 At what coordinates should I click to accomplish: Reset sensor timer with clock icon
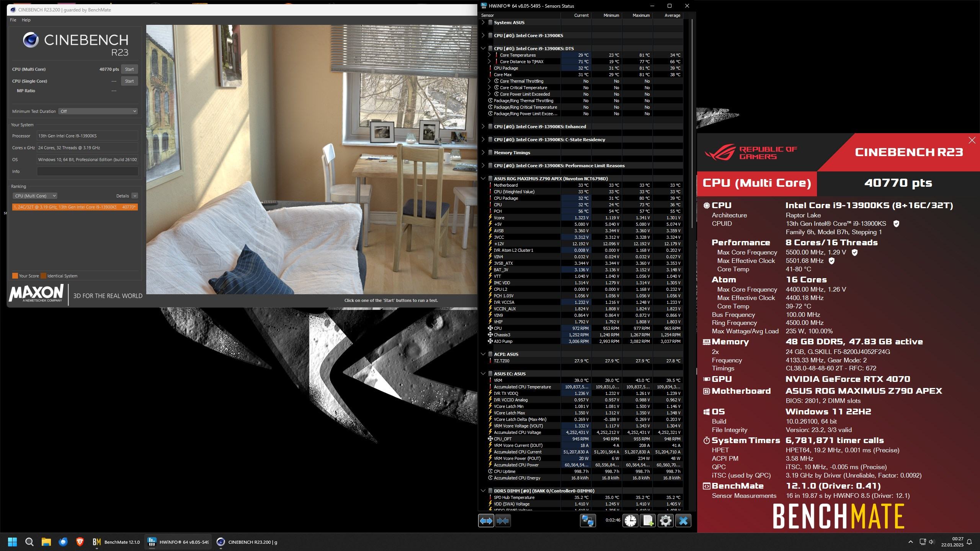click(630, 521)
